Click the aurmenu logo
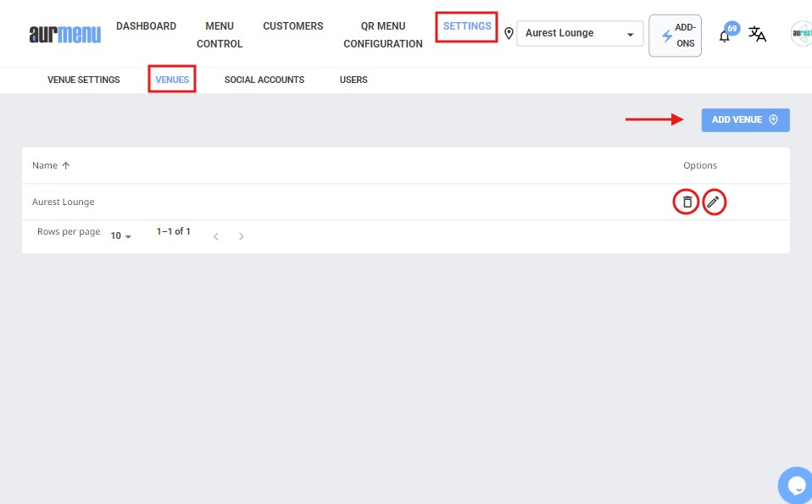Screen dimensions: 812x504 [x=64, y=34]
